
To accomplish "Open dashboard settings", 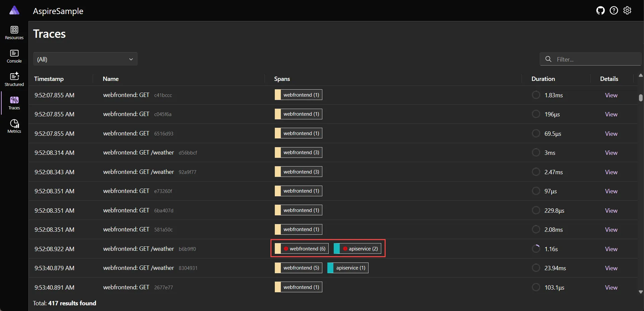I will point(627,10).
